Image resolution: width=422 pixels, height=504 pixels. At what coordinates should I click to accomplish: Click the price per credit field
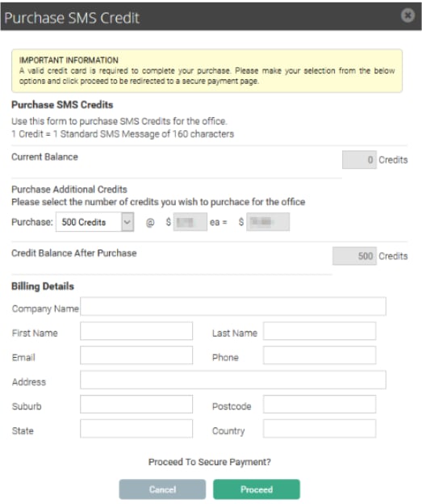point(190,222)
